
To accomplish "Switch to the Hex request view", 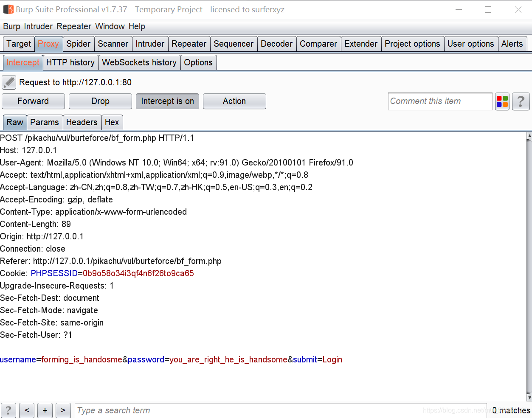I will [112, 122].
